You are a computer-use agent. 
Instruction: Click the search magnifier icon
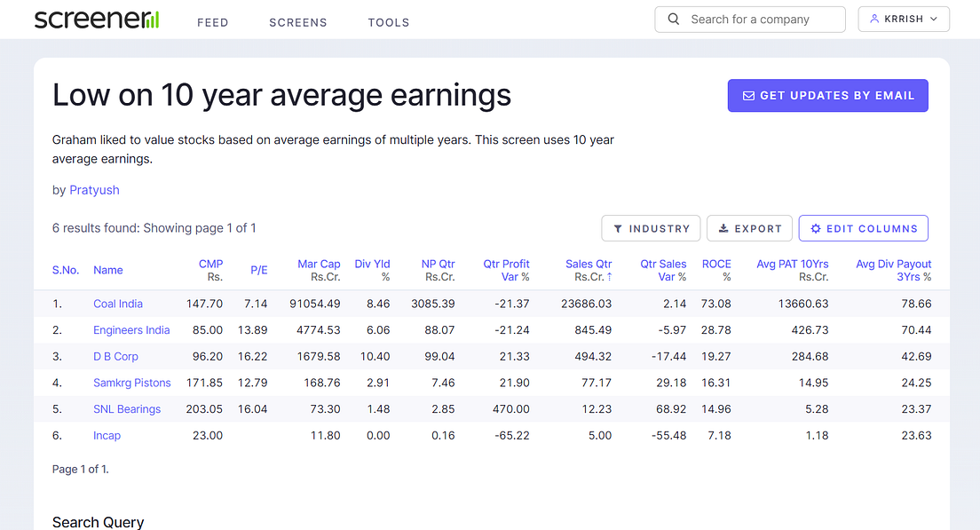point(673,20)
